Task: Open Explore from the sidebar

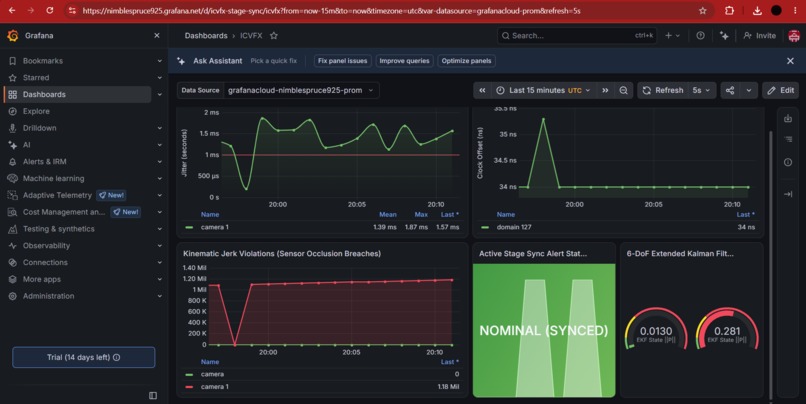Action: coord(36,111)
